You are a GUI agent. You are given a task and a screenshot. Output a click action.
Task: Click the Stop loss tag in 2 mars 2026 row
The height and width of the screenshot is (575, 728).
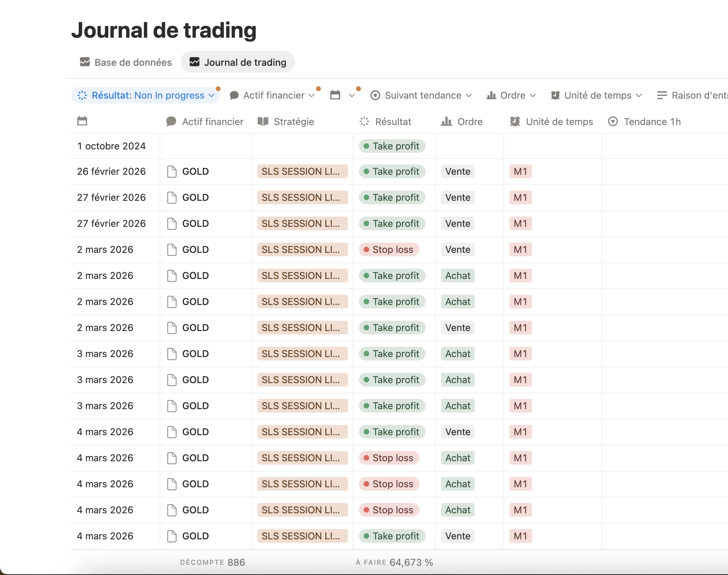tap(389, 249)
